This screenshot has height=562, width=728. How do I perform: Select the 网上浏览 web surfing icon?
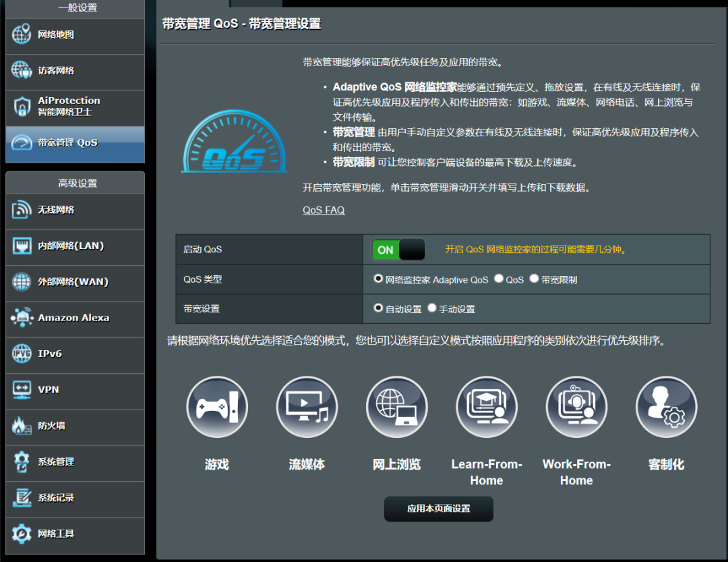396,408
